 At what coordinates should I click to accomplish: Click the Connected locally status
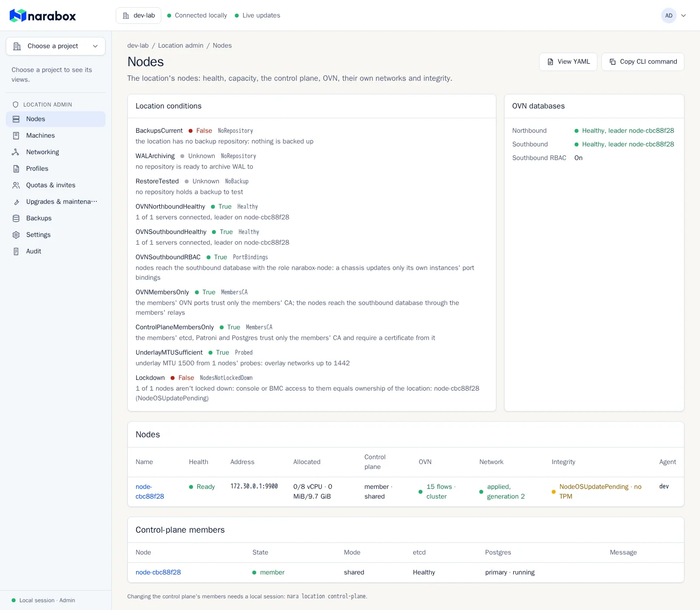[x=197, y=16]
